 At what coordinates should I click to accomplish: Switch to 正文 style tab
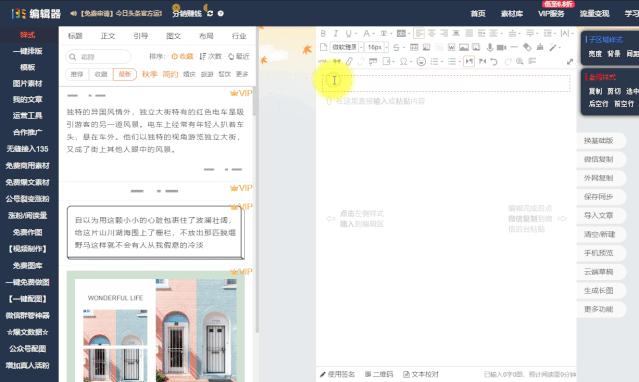point(108,36)
